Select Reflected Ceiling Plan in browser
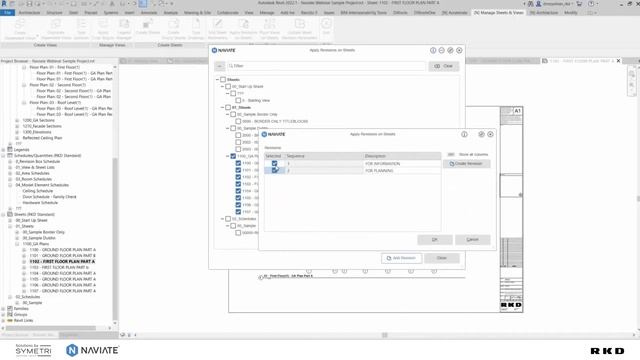 (x=42, y=138)
